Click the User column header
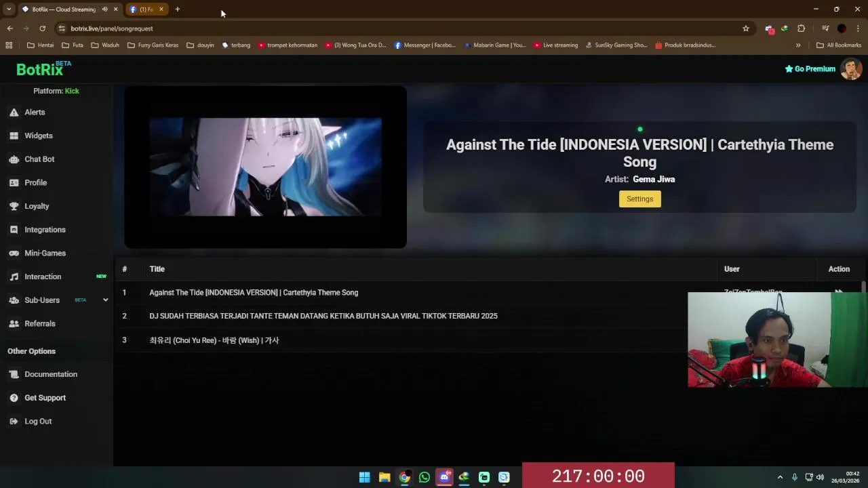The width and height of the screenshot is (868, 488). (x=732, y=269)
